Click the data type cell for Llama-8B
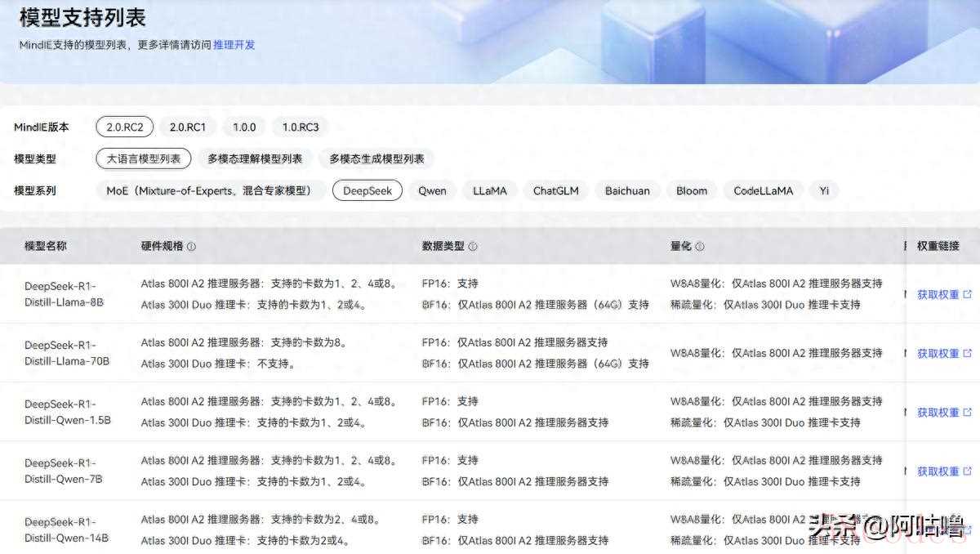 [536, 294]
